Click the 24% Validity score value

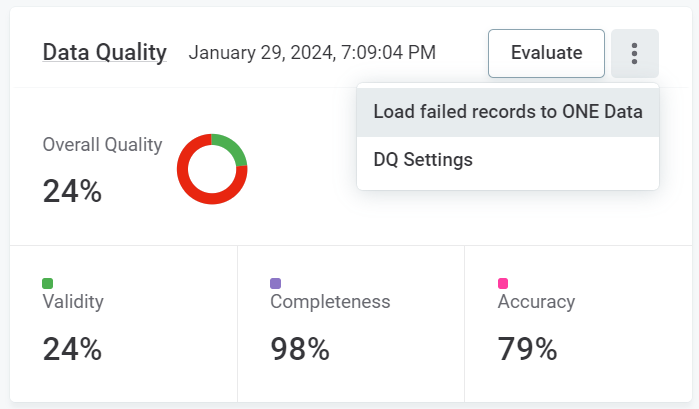[72, 348]
